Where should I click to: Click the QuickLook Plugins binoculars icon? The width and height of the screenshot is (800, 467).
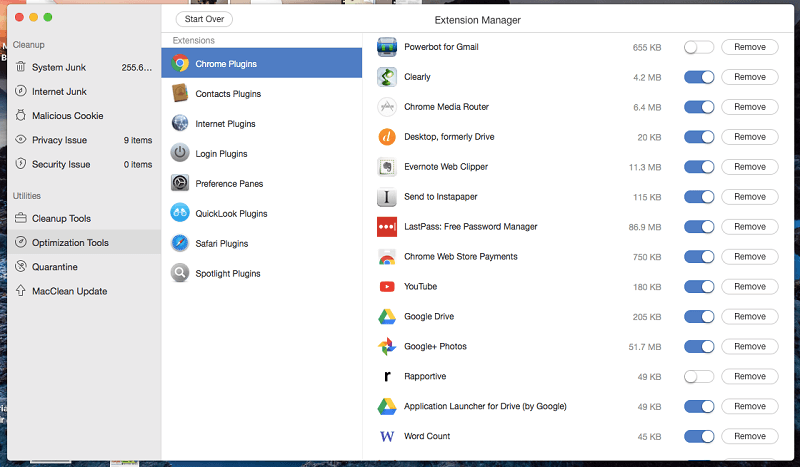pos(180,213)
